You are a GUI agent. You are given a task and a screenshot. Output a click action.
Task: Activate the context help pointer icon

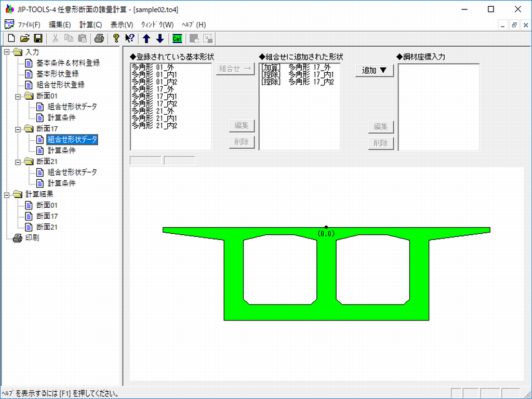pyautogui.click(x=129, y=38)
